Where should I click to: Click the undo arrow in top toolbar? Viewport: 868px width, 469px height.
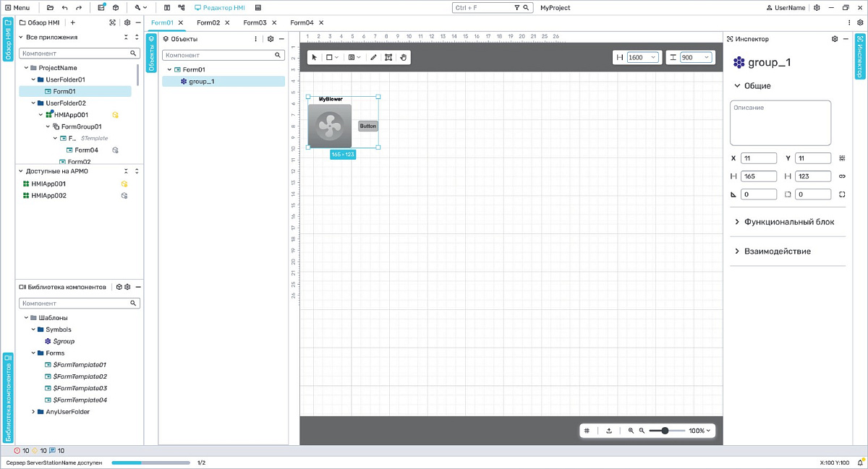click(65, 7)
